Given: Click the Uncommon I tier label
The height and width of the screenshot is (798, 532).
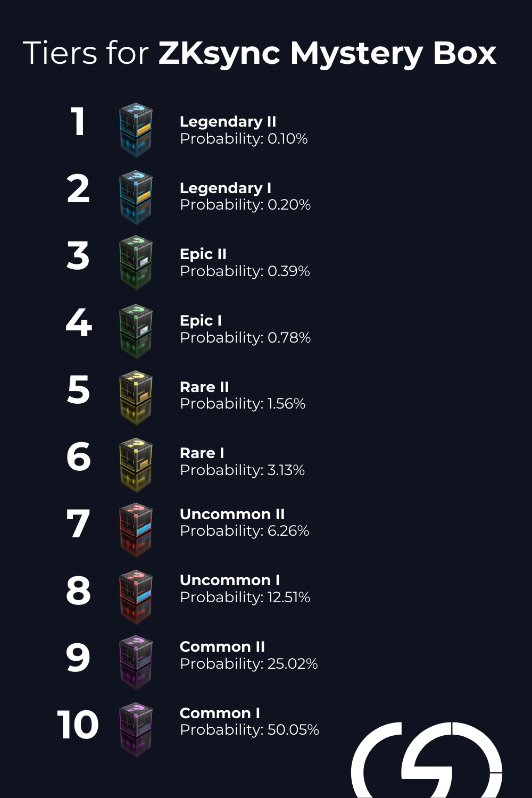Looking at the screenshot, I should 230,580.
